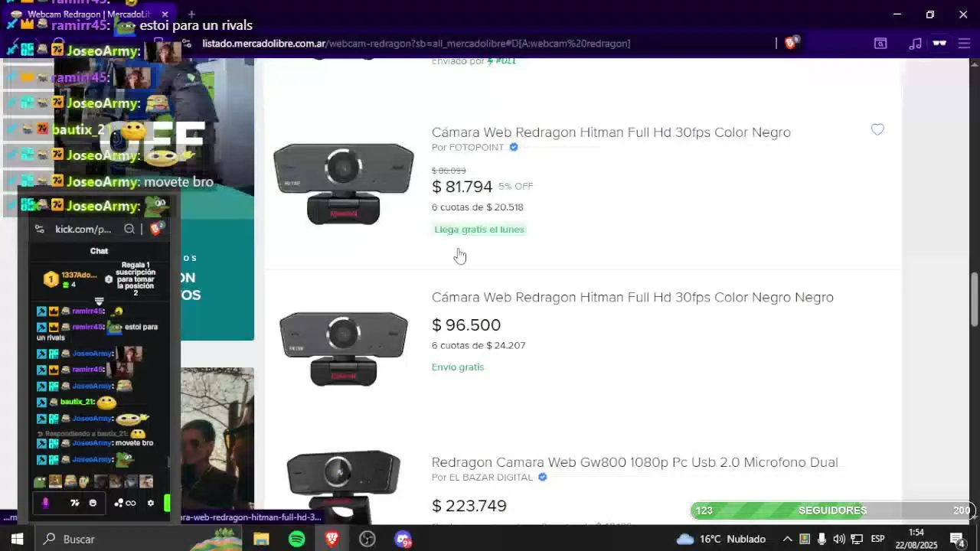
Task: Open the wallet icon in browser toolbar
Action: point(880,44)
